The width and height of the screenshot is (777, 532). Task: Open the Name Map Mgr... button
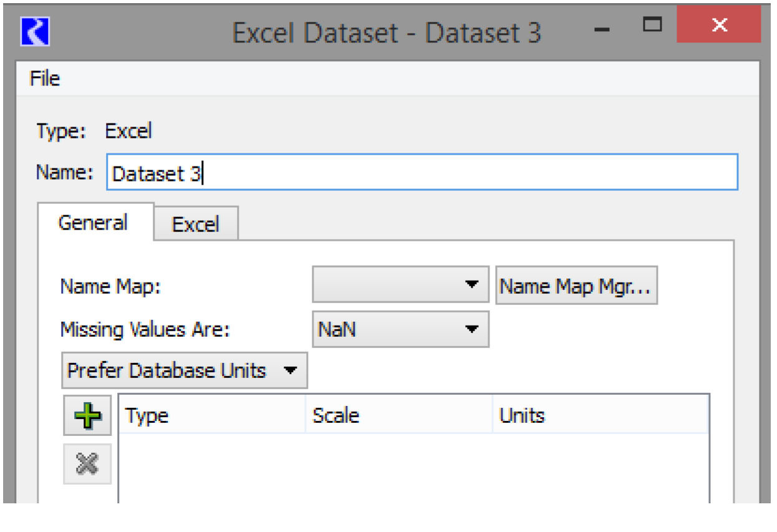[x=576, y=286]
